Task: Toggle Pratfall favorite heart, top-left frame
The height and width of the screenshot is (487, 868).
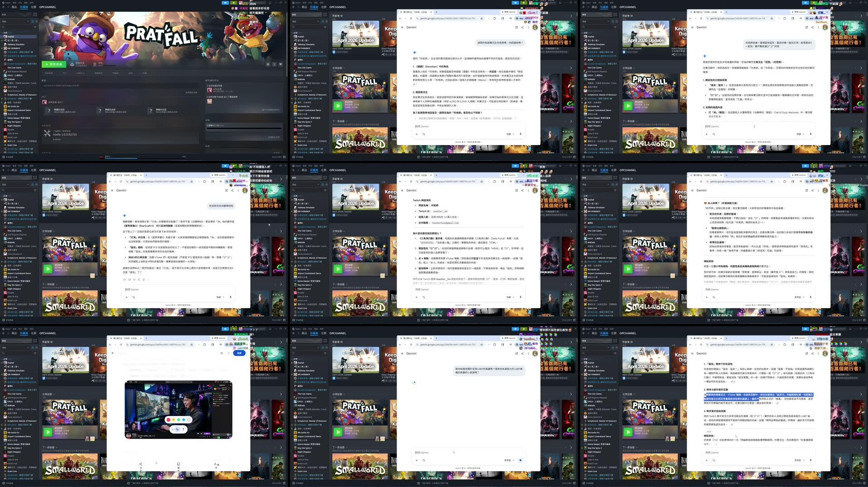Action: (x=281, y=64)
